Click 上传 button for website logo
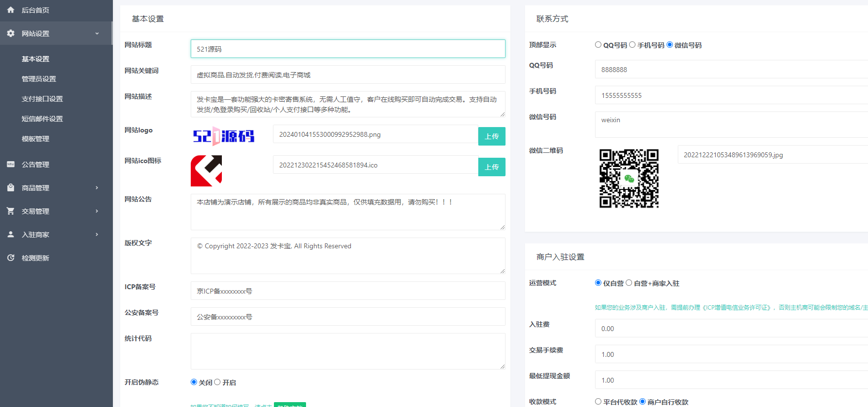 pyautogui.click(x=491, y=136)
